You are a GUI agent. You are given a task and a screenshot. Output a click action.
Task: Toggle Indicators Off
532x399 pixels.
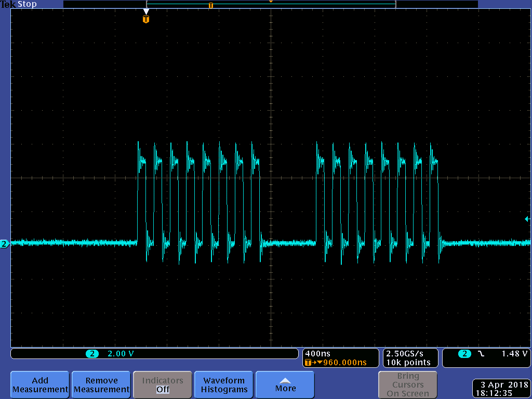coord(162,384)
